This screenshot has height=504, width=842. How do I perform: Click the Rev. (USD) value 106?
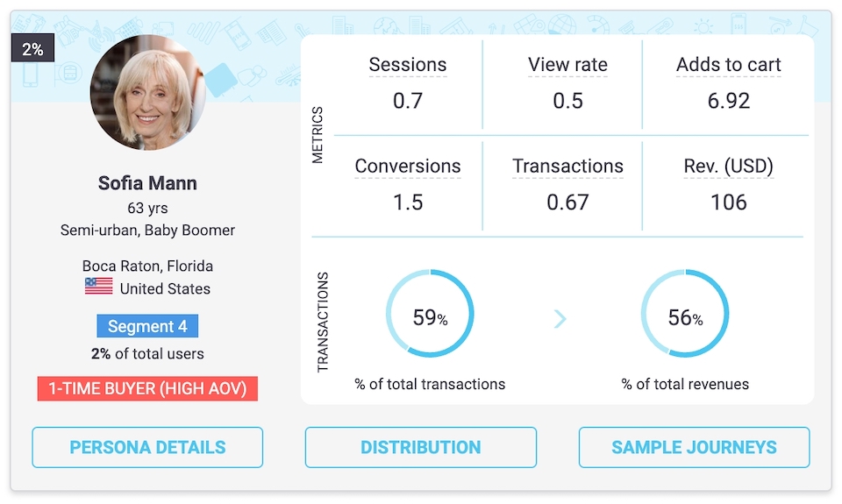[x=728, y=202]
